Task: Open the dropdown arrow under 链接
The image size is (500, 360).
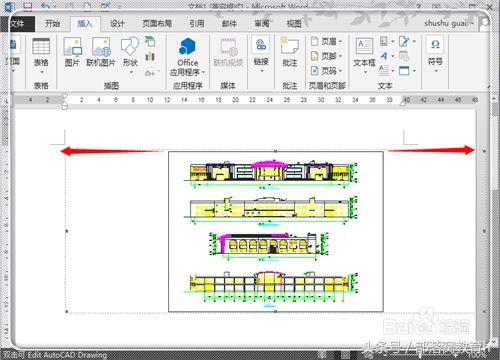Action: pyautogui.click(x=262, y=71)
